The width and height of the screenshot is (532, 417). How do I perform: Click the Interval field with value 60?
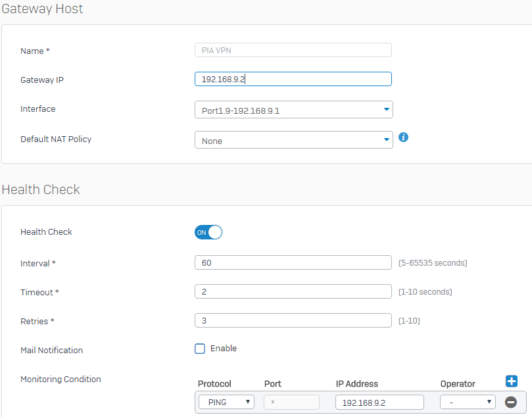[x=293, y=262]
